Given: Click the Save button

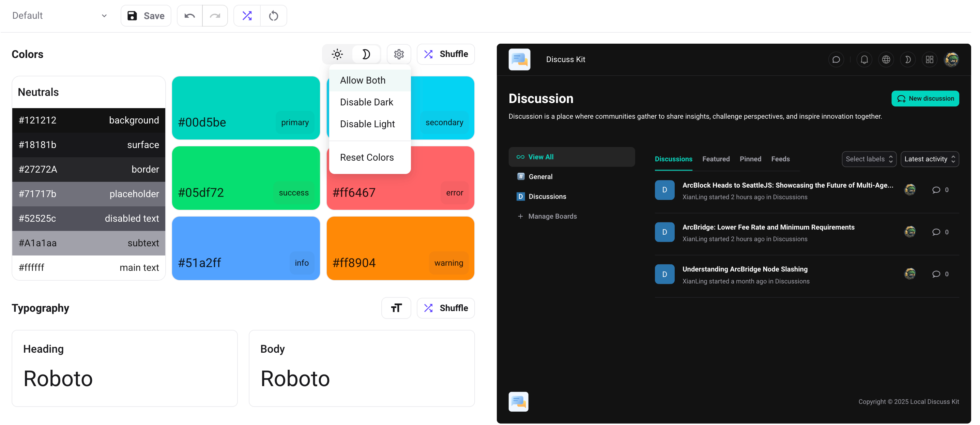Looking at the screenshot, I should coord(146,16).
